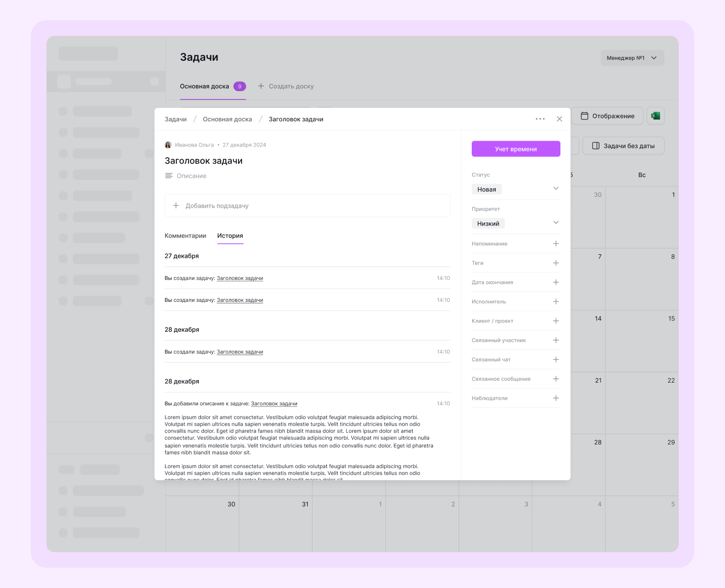The width and height of the screenshot is (725, 588).
Task: Add Наблюдатели with plus icon
Action: (556, 398)
